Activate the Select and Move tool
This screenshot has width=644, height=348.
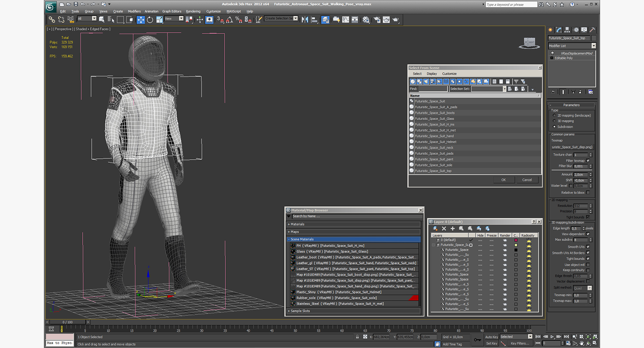[141, 20]
